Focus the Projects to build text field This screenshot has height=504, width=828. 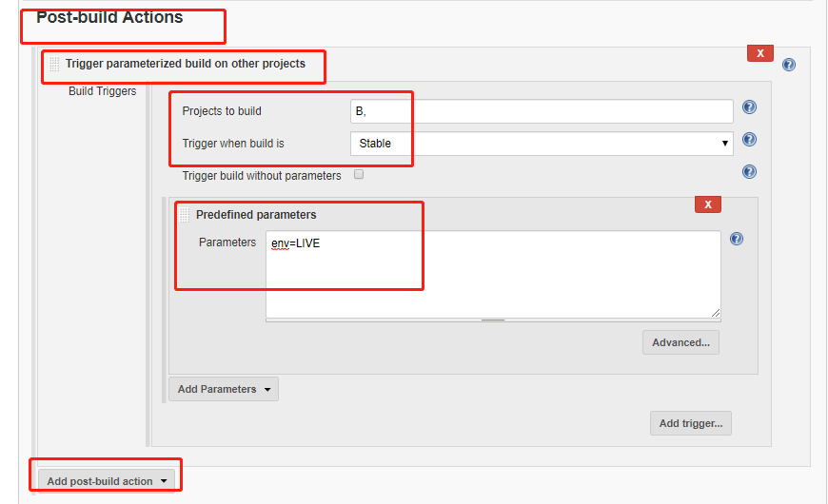542,111
